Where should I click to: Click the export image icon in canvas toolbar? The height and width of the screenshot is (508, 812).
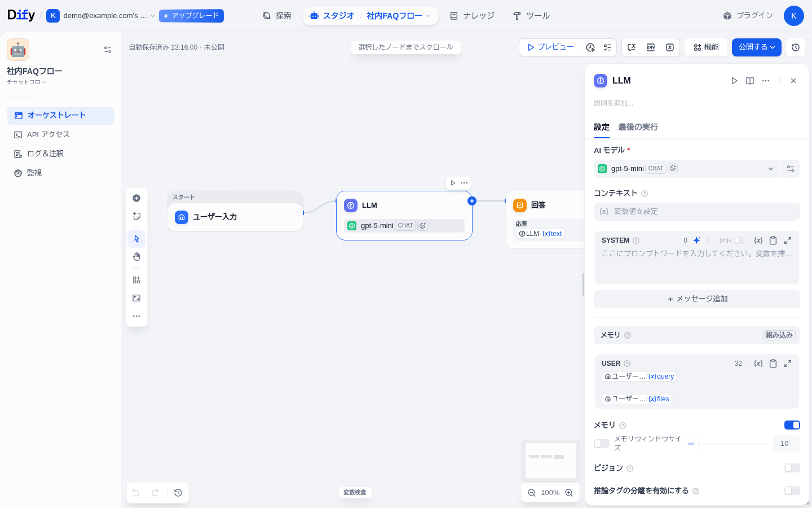coord(136,298)
